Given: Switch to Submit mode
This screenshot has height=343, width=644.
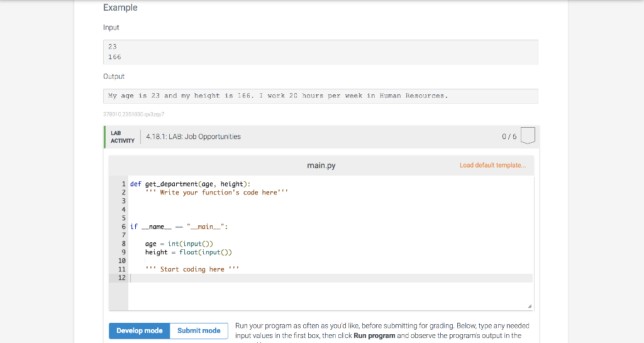Looking at the screenshot, I should 199,330.
